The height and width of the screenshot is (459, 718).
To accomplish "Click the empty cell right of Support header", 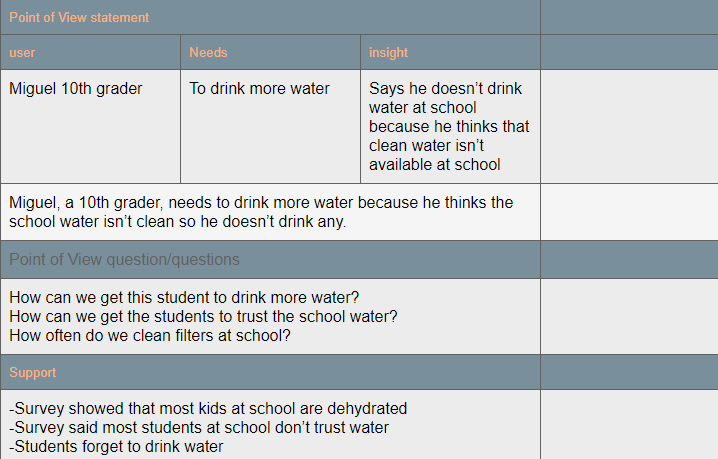I will 628,372.
